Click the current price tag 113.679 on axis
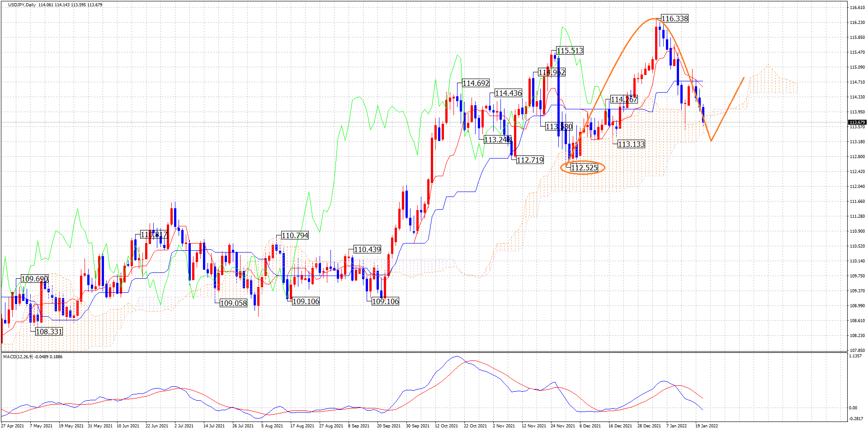The height and width of the screenshot is (431, 868). (857, 122)
